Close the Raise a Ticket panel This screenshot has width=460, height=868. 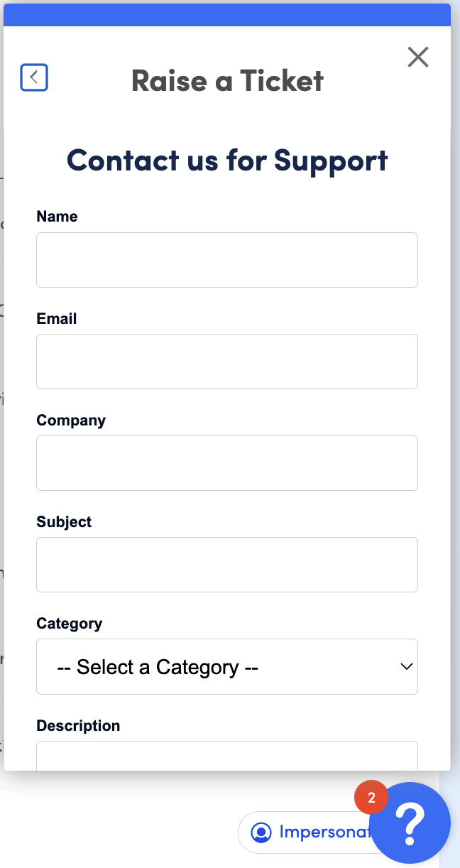point(418,57)
